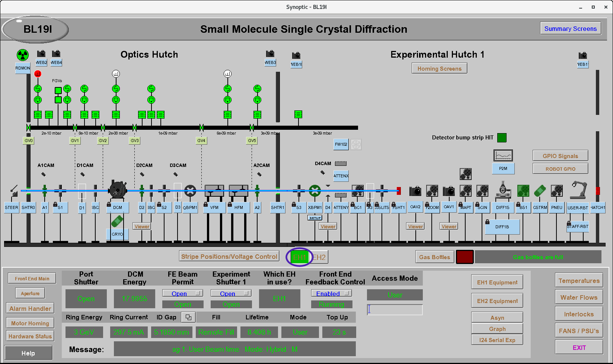Click the D3CAM camera marker
Screen dimensions: 613x364
coord(176,174)
